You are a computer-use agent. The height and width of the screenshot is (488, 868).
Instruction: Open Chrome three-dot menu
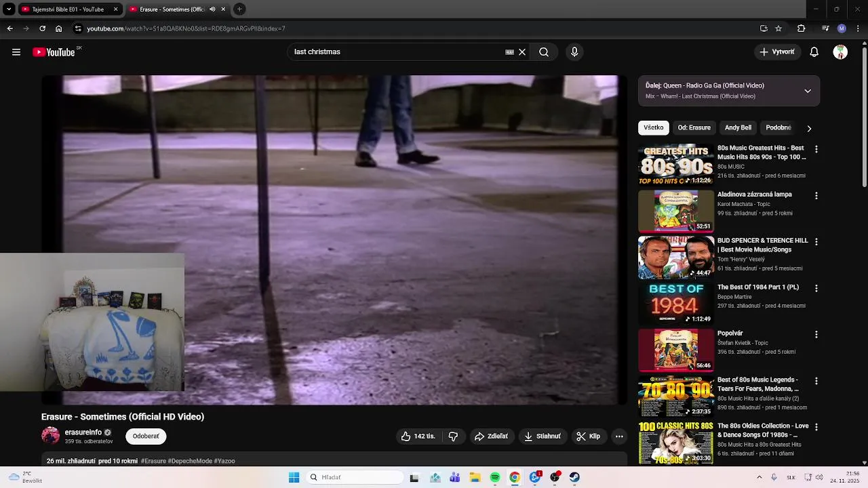[859, 28]
